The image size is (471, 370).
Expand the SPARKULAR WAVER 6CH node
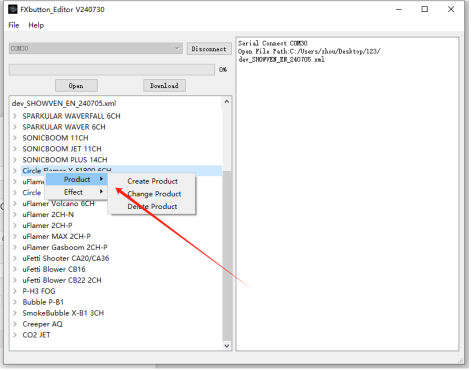click(x=15, y=127)
